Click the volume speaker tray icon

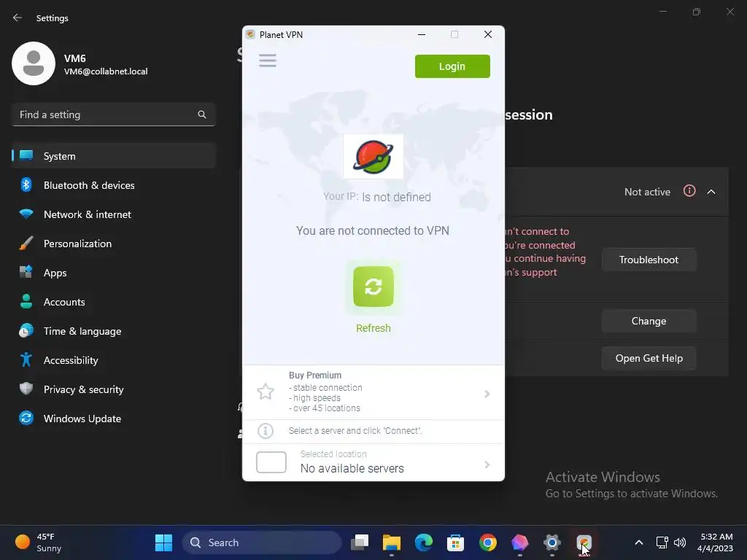pyautogui.click(x=680, y=542)
